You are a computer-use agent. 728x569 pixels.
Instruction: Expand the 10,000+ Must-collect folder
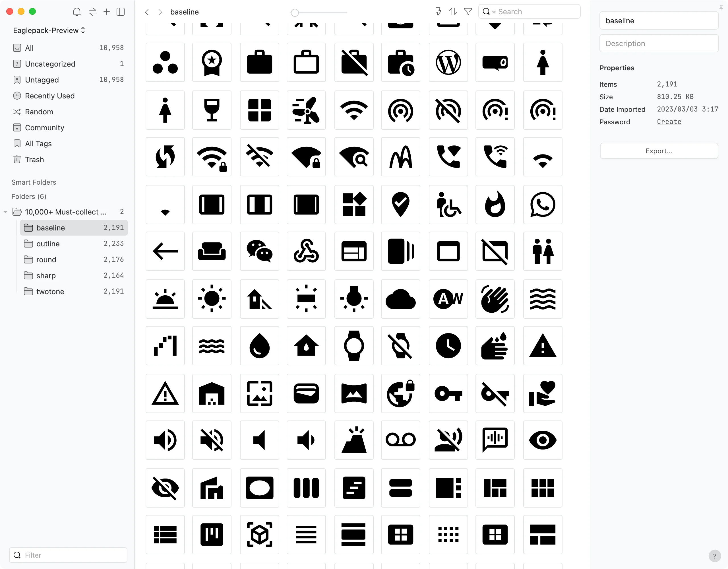[5, 211]
